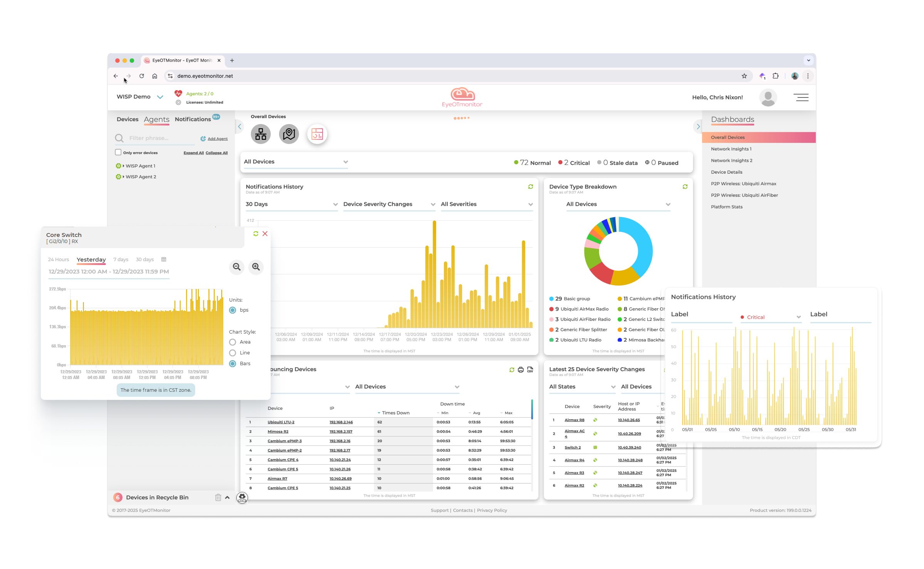
Task: Open the Support footer link
Action: point(440,510)
